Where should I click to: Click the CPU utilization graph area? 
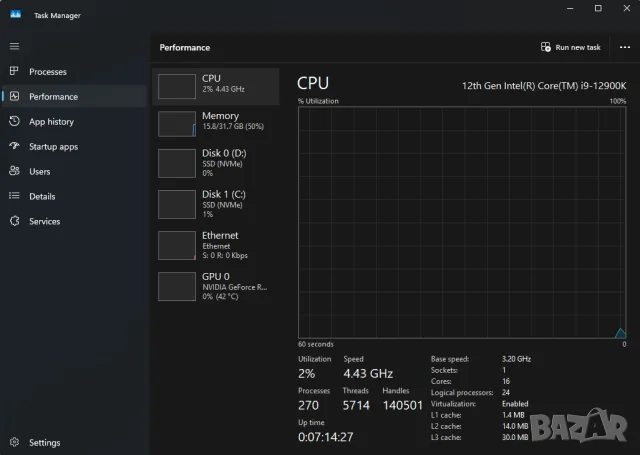[x=462, y=222]
